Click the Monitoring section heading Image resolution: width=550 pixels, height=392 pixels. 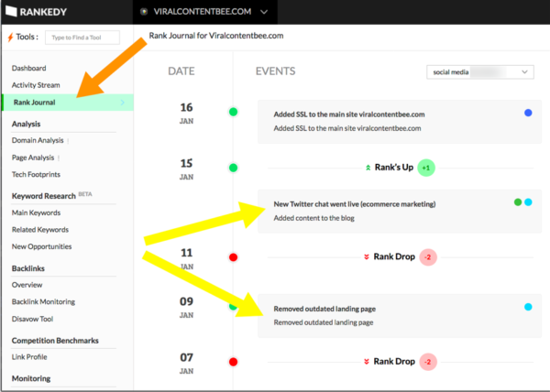(31, 378)
